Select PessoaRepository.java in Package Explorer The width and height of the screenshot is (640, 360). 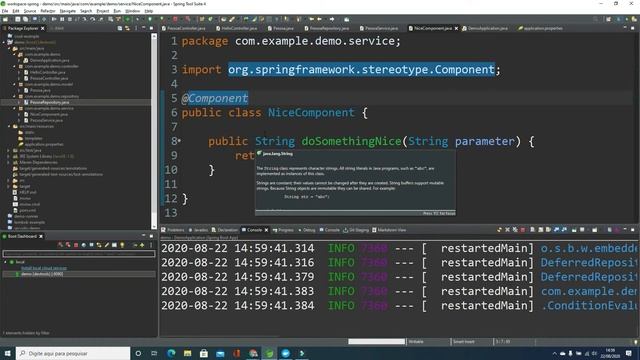[x=49, y=102]
